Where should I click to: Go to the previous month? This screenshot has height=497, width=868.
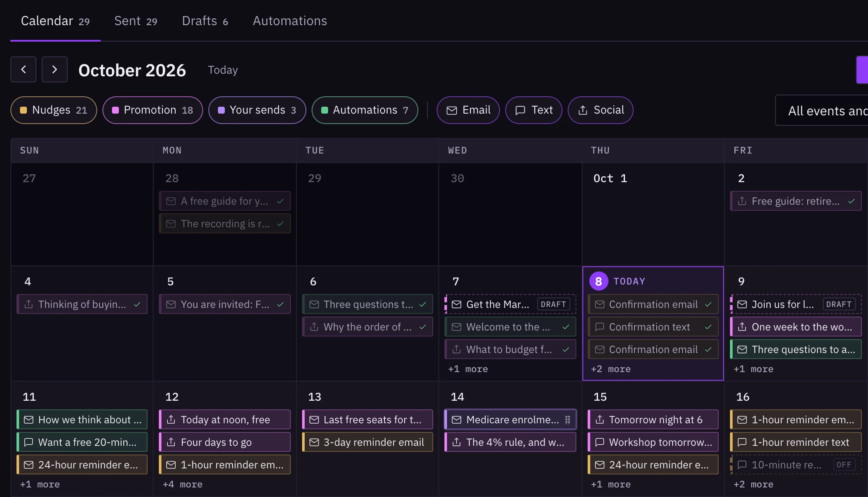(x=23, y=69)
